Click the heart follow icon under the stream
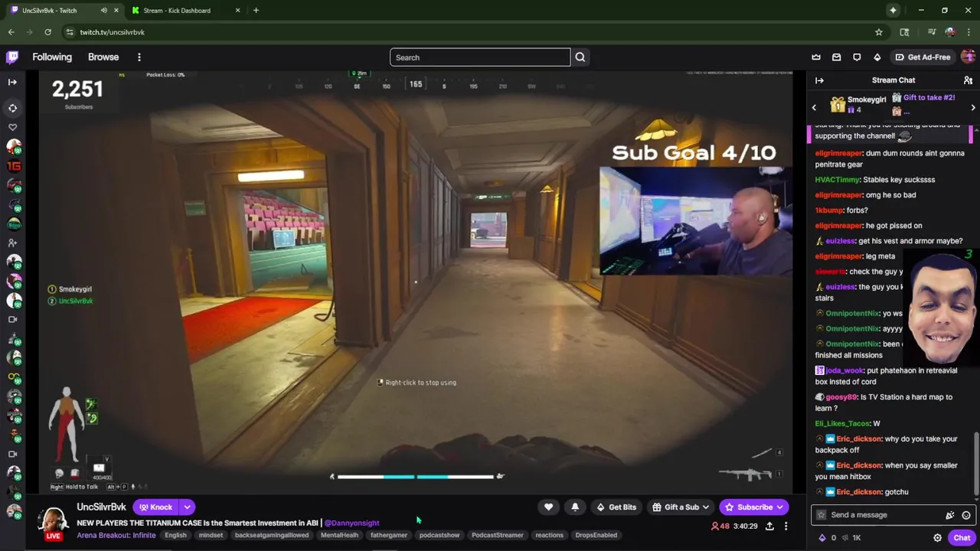This screenshot has width=980, height=551. coord(548,507)
